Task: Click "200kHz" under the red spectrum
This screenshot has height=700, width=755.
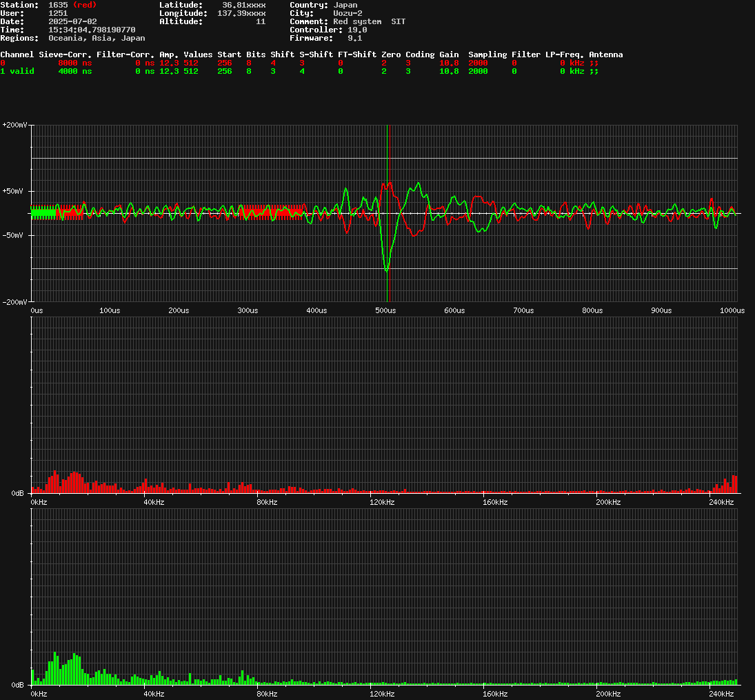Action: pos(608,502)
